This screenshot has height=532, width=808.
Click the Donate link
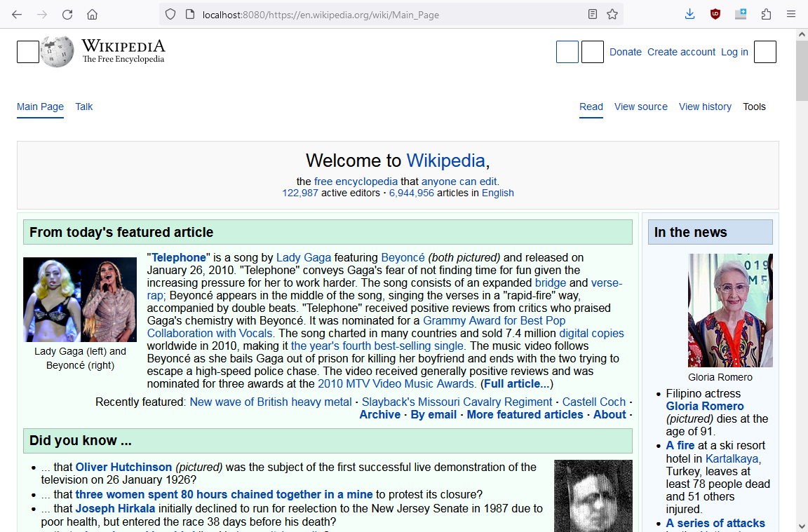coord(626,52)
